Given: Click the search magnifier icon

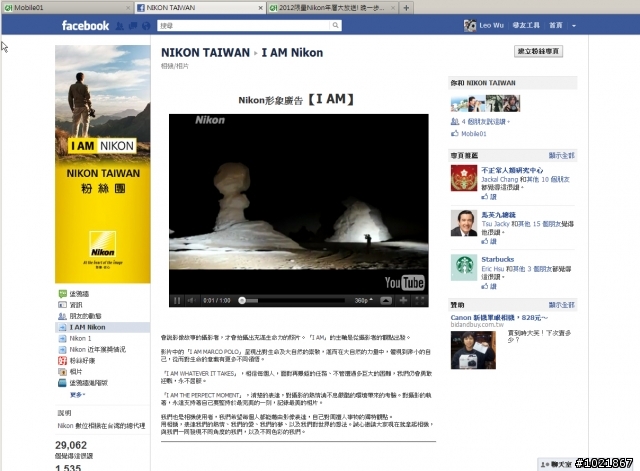Looking at the screenshot, I should tap(335, 26).
